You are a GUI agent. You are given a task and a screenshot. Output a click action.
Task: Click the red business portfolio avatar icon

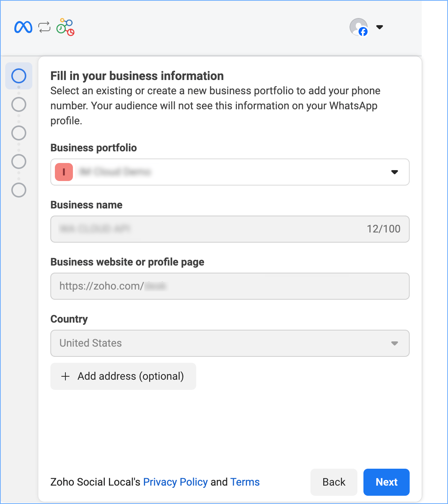[64, 172]
